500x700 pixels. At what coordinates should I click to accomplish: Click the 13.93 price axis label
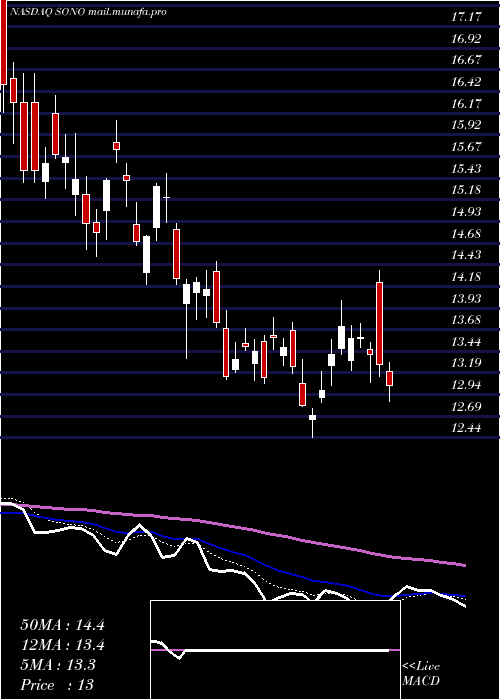click(466, 298)
